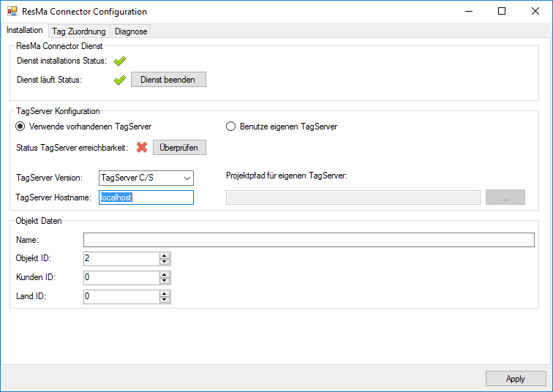Increase the Objekt ID value with up arrow
Viewport: 553px width, 392px height.
pos(165,255)
